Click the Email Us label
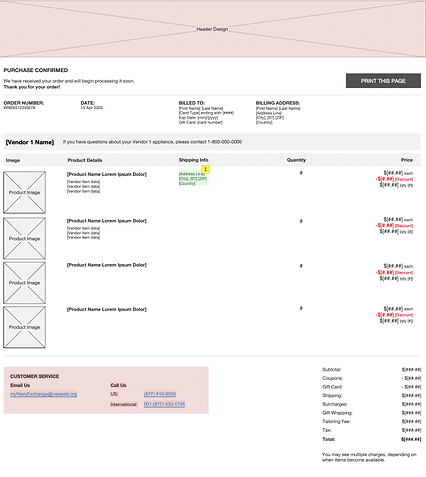 20,385
